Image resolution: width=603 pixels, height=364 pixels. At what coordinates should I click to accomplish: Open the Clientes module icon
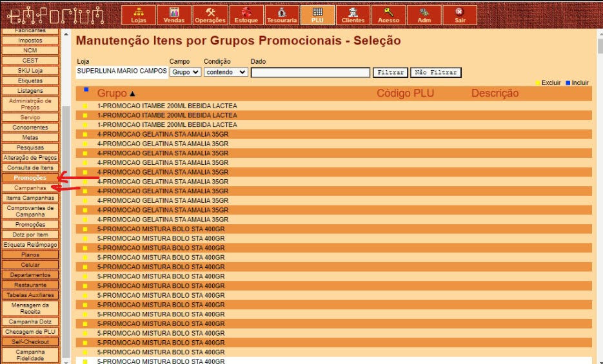pos(353,15)
